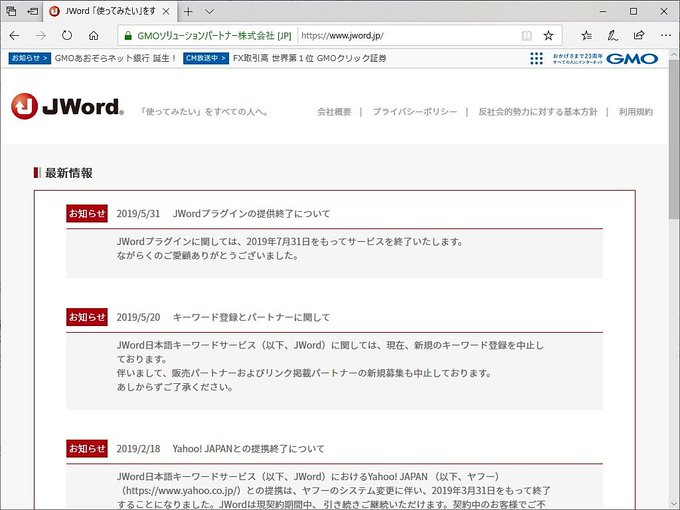Add page to favorites with star icon

pyautogui.click(x=549, y=36)
